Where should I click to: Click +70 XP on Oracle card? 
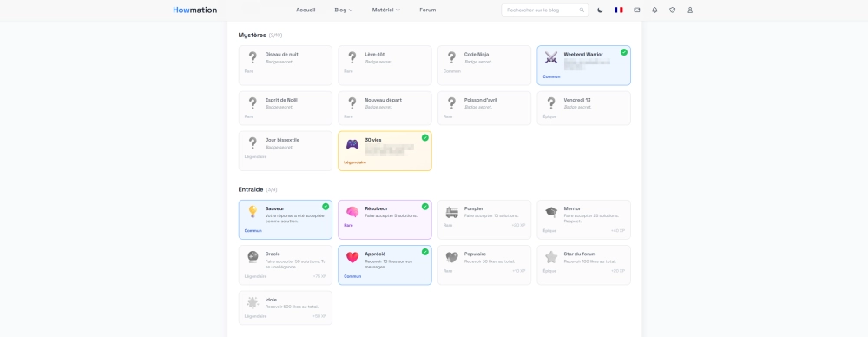tap(319, 276)
